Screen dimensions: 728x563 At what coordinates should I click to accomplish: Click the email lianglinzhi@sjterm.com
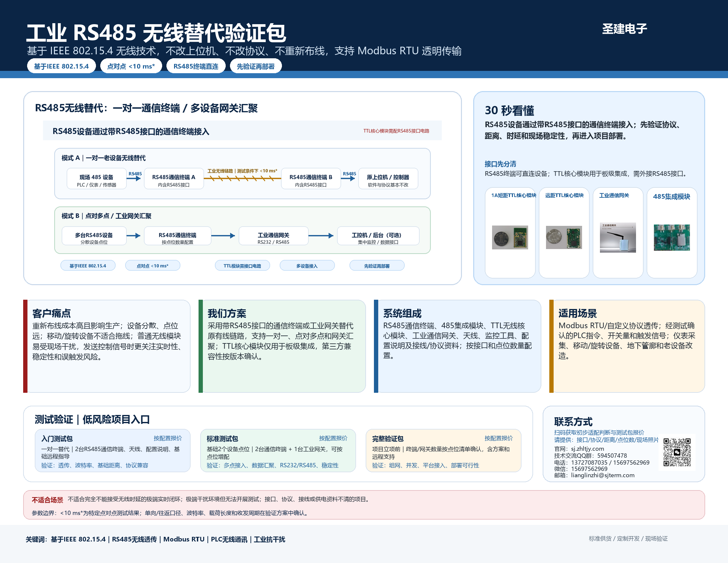click(x=603, y=475)
